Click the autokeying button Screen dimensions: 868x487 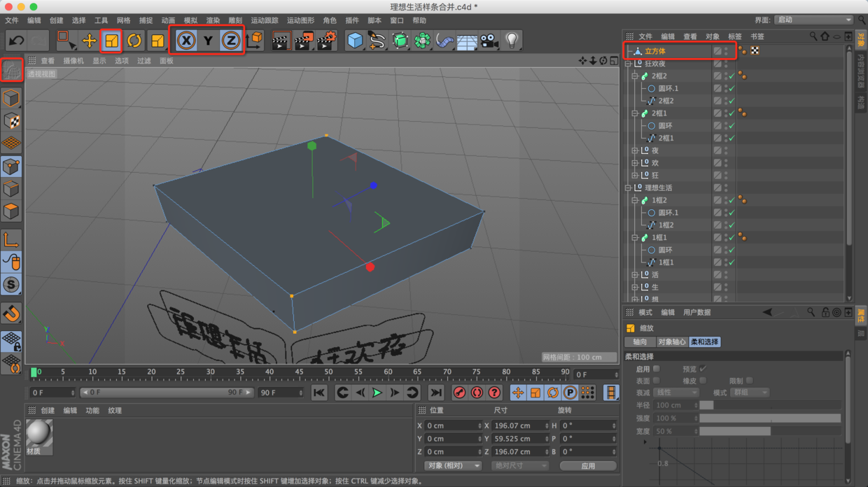point(477,393)
